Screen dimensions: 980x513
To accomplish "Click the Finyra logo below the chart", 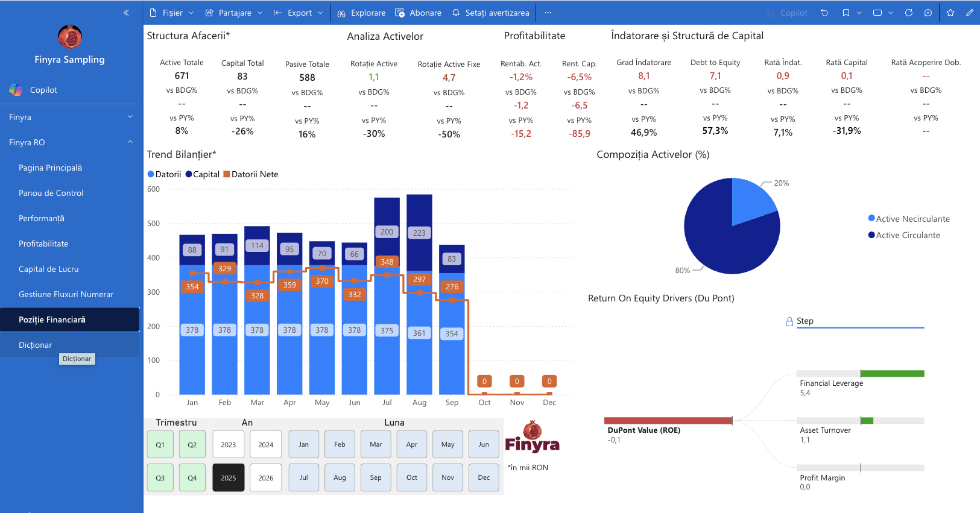I will pos(532,438).
